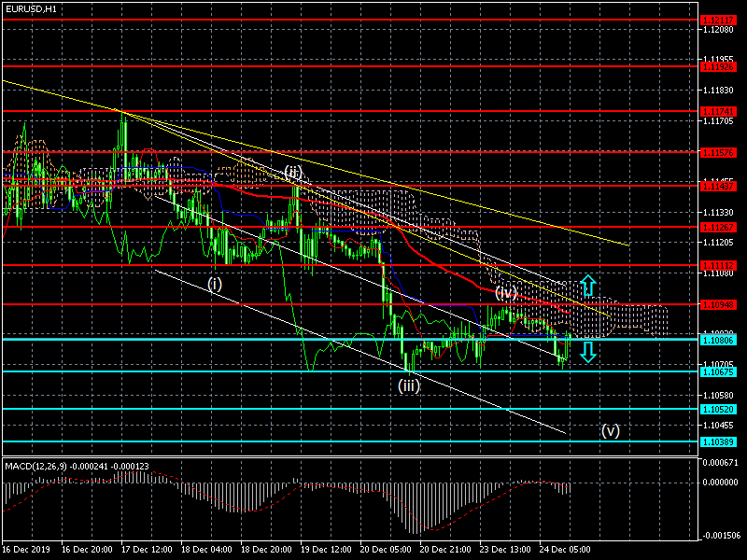Click the 1.10580 price scale value
Screen dimensions: 747x560
tap(718, 395)
